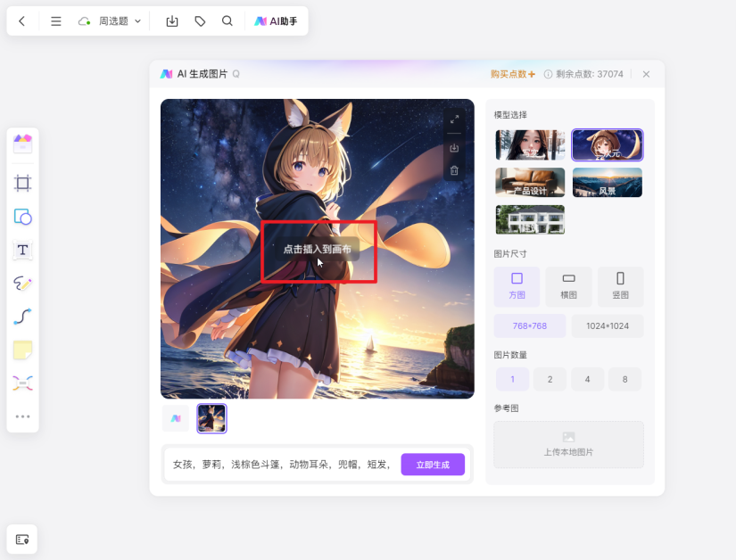Open search with the magnifier icon
Viewport: 736px width, 560px height.
tap(227, 21)
